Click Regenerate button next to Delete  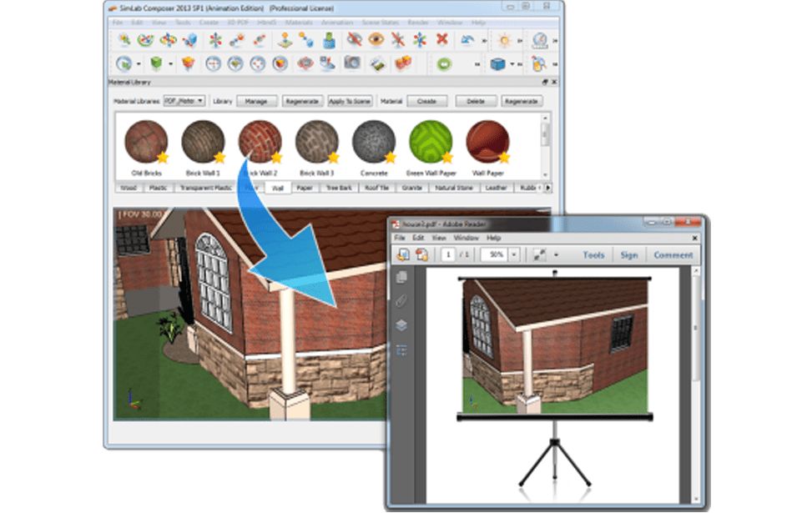[522, 101]
